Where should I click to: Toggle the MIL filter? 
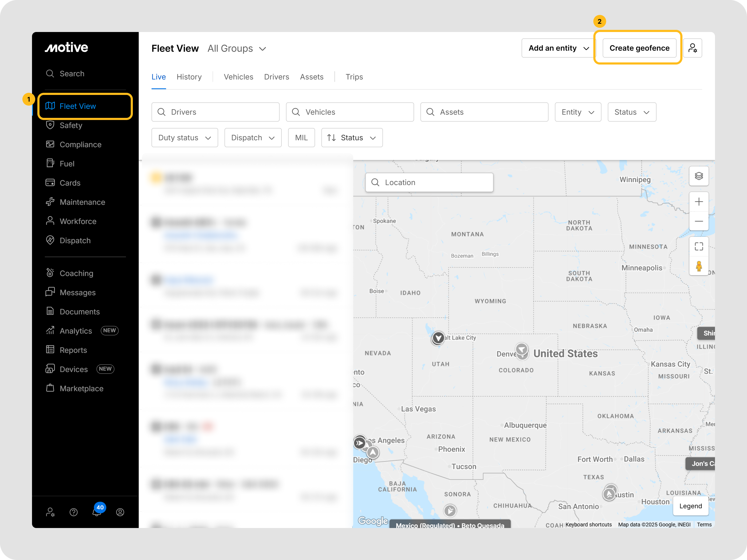301,138
